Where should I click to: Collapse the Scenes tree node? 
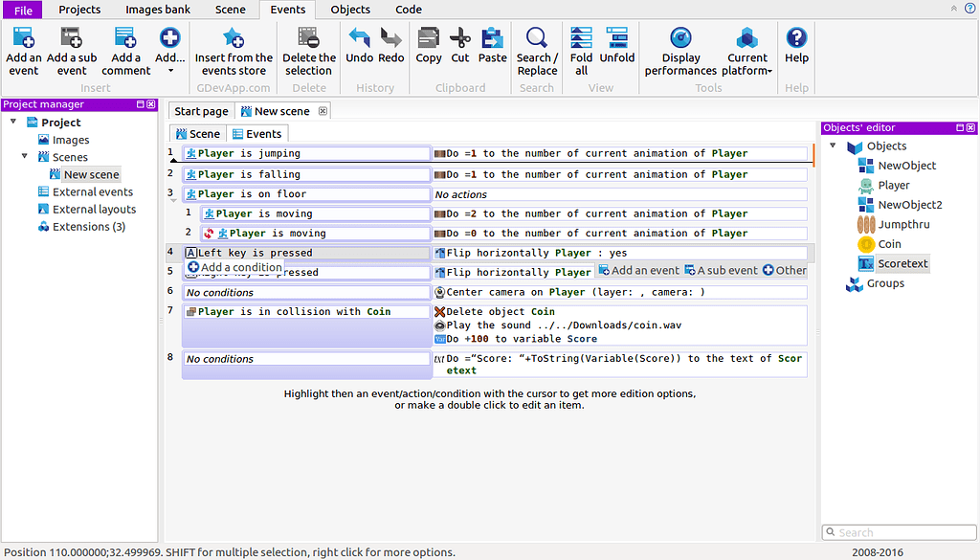pos(27,157)
